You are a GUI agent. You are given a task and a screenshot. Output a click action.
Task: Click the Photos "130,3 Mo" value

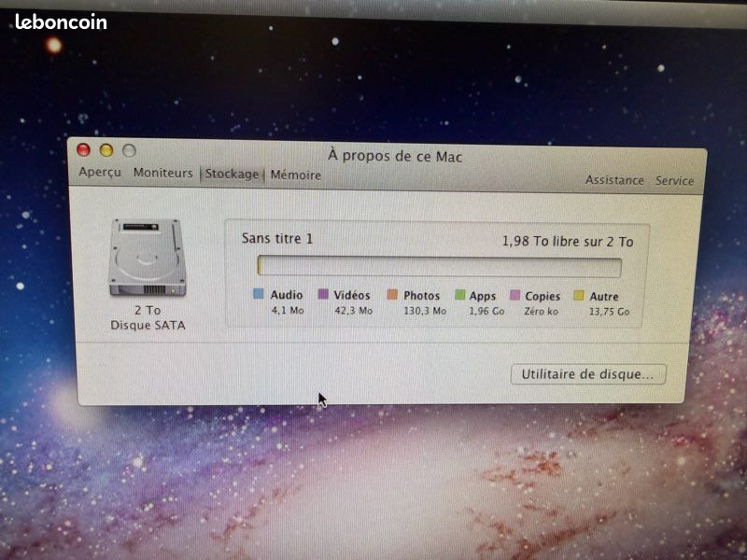425,311
